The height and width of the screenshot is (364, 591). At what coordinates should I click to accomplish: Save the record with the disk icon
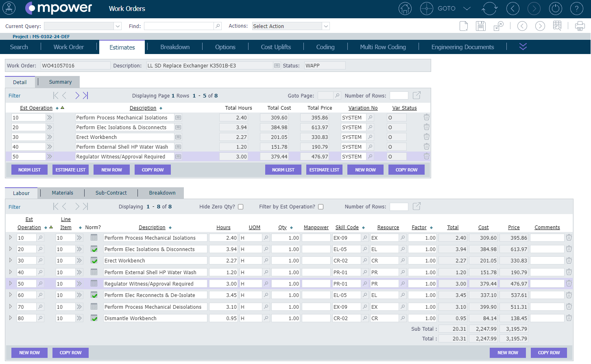(480, 26)
